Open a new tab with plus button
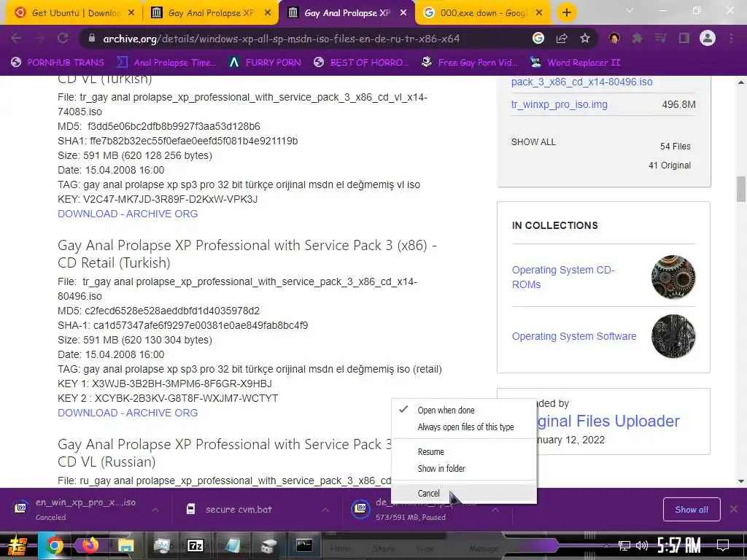Screen dimensions: 747x560 pyautogui.click(x=566, y=13)
